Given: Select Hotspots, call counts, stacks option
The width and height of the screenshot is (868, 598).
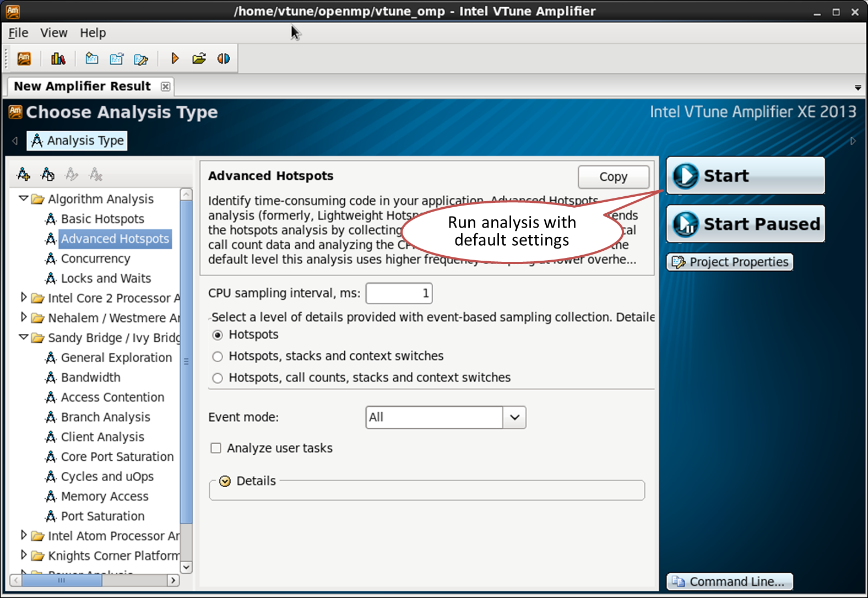Looking at the screenshot, I should (x=218, y=378).
